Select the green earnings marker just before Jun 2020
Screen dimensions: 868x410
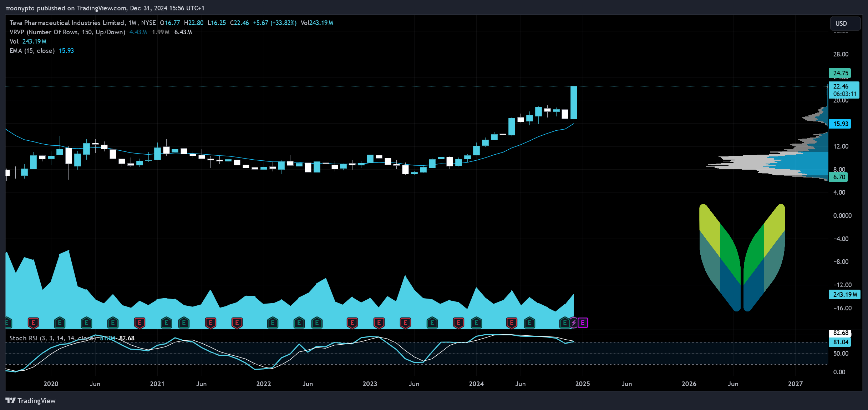(x=86, y=323)
